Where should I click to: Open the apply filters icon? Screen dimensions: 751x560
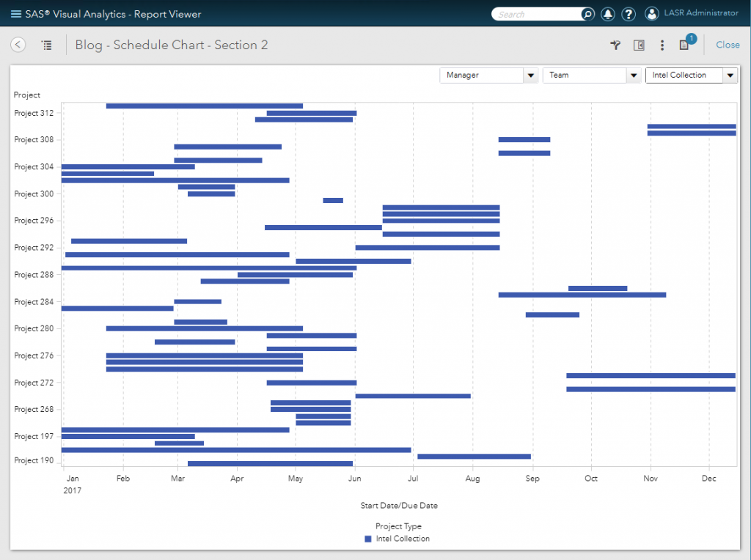click(615, 45)
